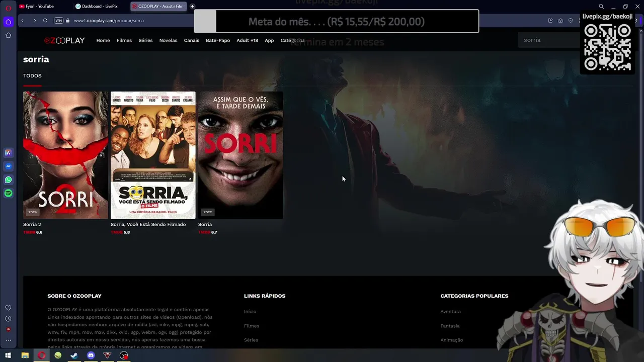
Task: Open the sidebar heart pinboards icon
Action: pyautogui.click(x=8, y=308)
